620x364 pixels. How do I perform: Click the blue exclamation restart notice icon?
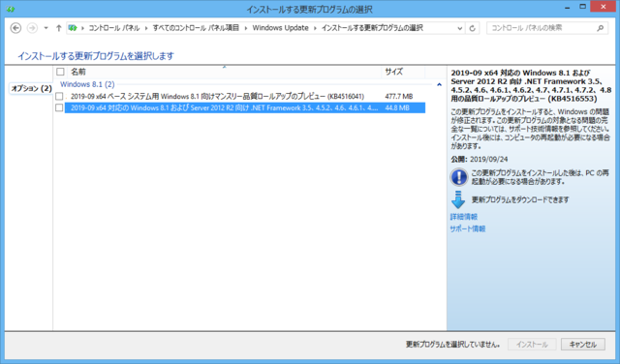(458, 177)
